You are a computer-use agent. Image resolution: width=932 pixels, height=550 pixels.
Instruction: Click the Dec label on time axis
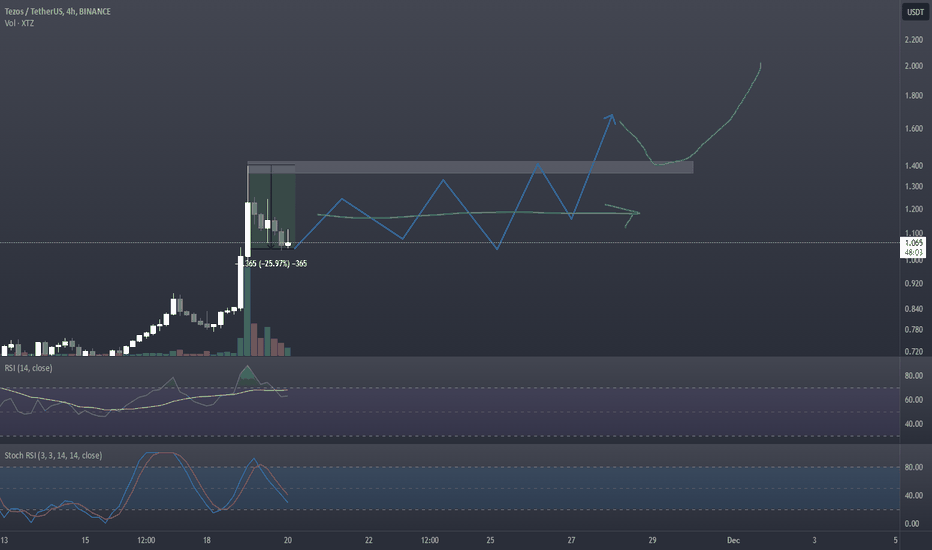(733, 540)
